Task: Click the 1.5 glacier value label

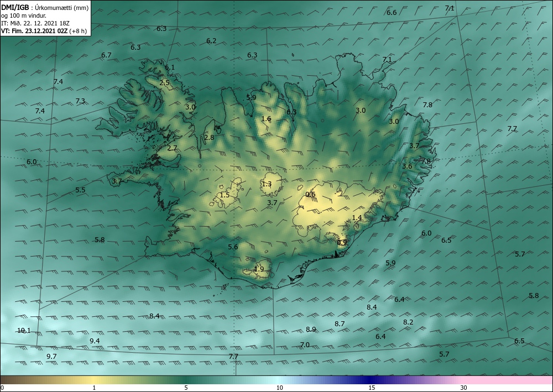Action: pyautogui.click(x=225, y=195)
